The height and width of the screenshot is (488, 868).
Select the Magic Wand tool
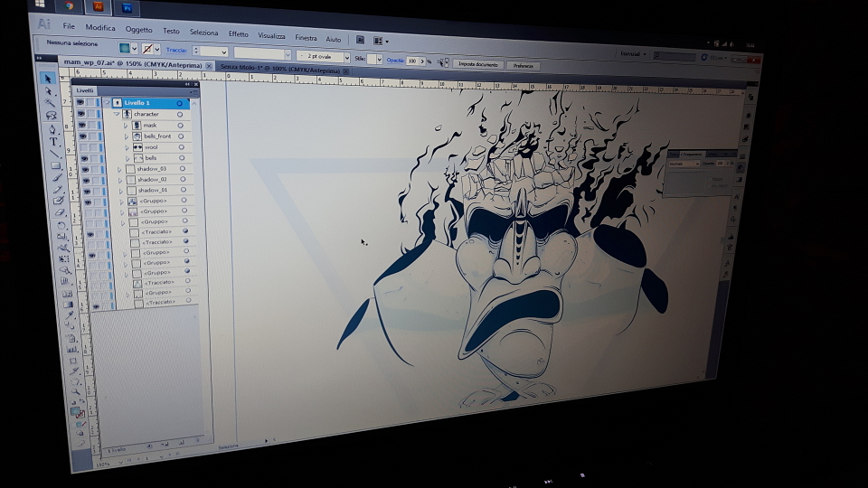[50, 103]
